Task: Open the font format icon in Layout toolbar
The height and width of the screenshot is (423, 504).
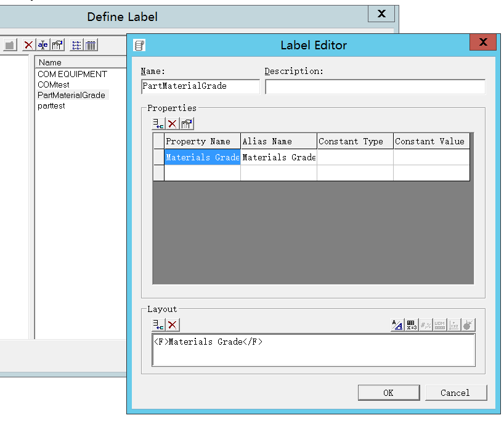Action: coord(397,325)
